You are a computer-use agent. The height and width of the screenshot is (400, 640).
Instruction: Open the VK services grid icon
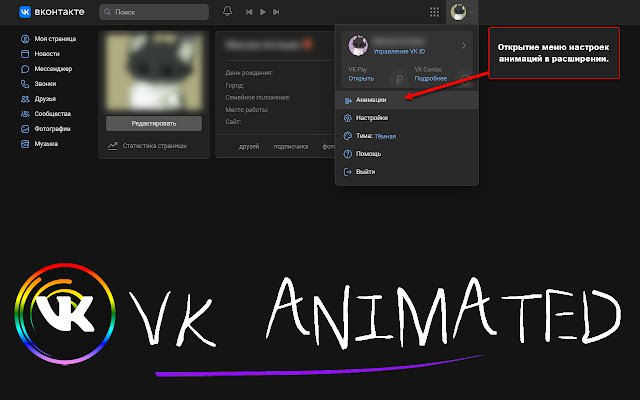(434, 12)
